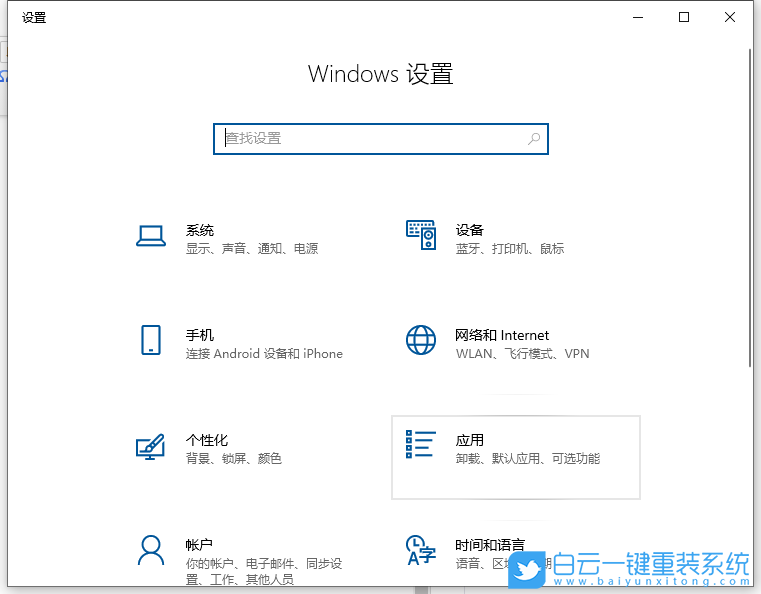Focus the 查找设置 search field
The height and width of the screenshot is (594, 761).
[x=381, y=139]
